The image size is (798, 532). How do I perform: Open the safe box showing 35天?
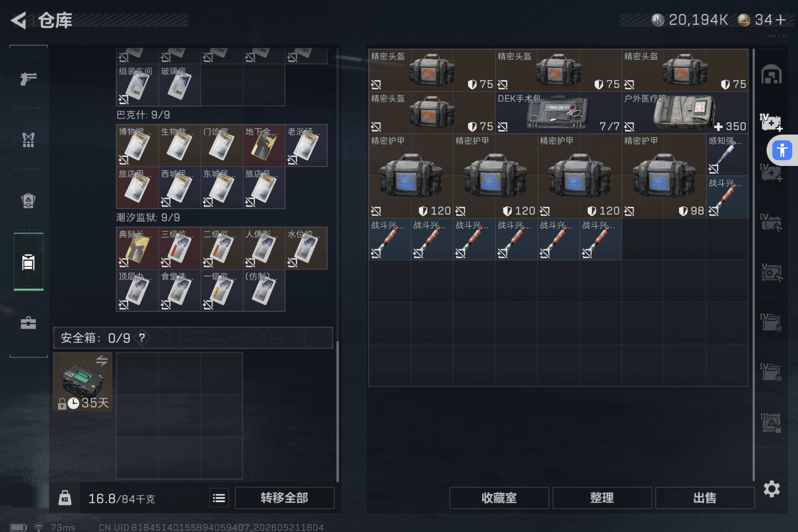point(83,382)
